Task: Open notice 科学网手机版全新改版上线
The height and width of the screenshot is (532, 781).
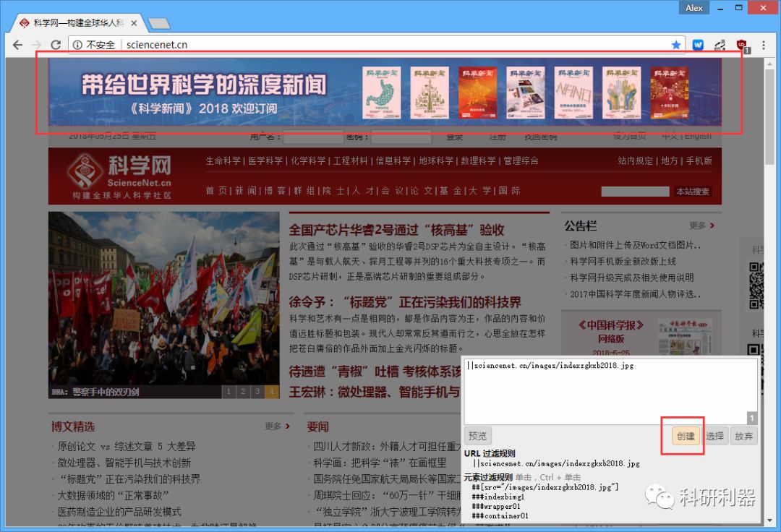Action: click(x=623, y=261)
